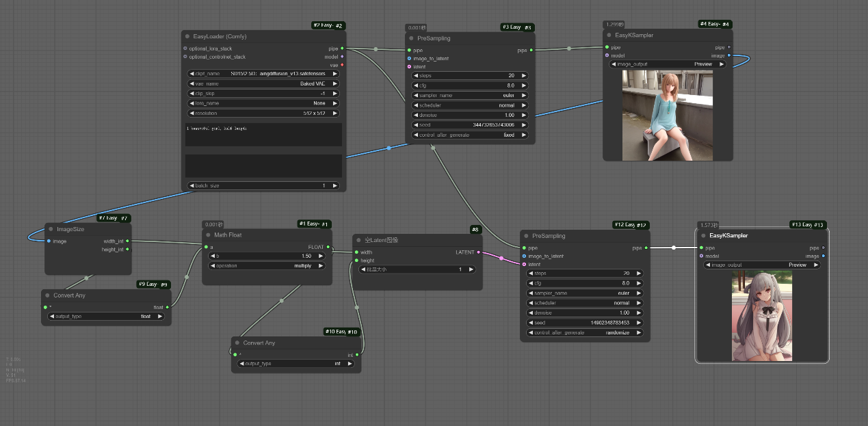The height and width of the screenshot is (426, 868).
Task: Click the ImageSize node's width_int output port
Action: pos(128,241)
